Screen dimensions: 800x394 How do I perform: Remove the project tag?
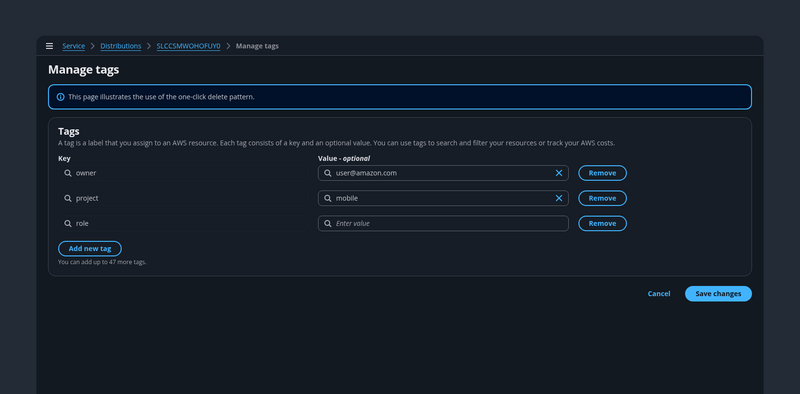pyautogui.click(x=602, y=198)
